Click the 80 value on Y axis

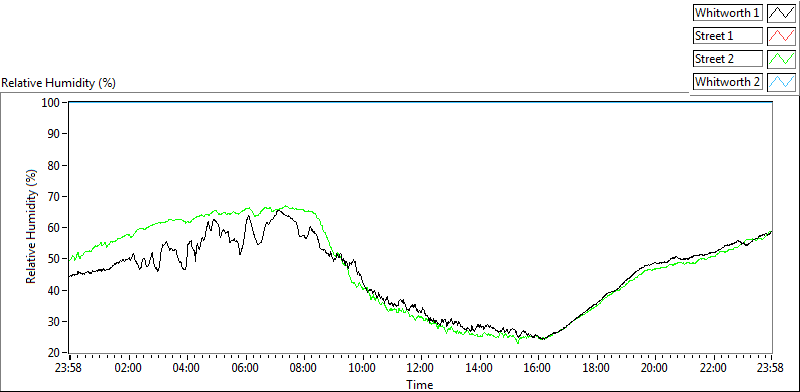[x=55, y=165]
